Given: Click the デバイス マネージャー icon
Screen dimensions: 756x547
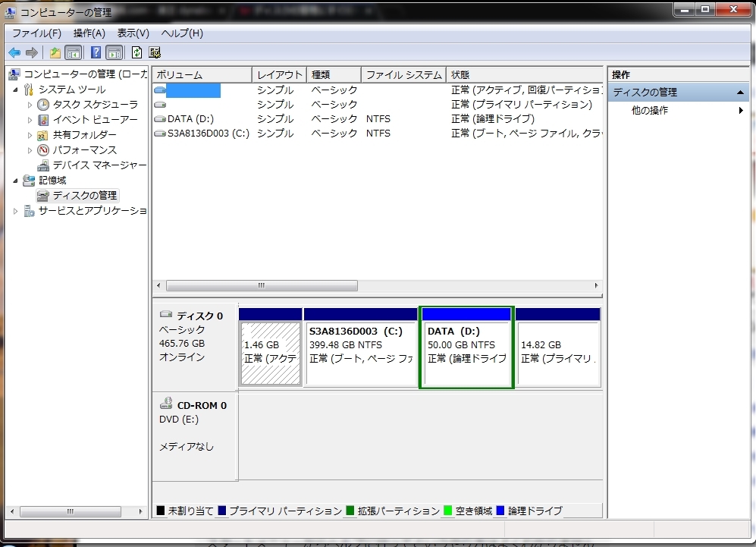Looking at the screenshot, I should [43, 165].
